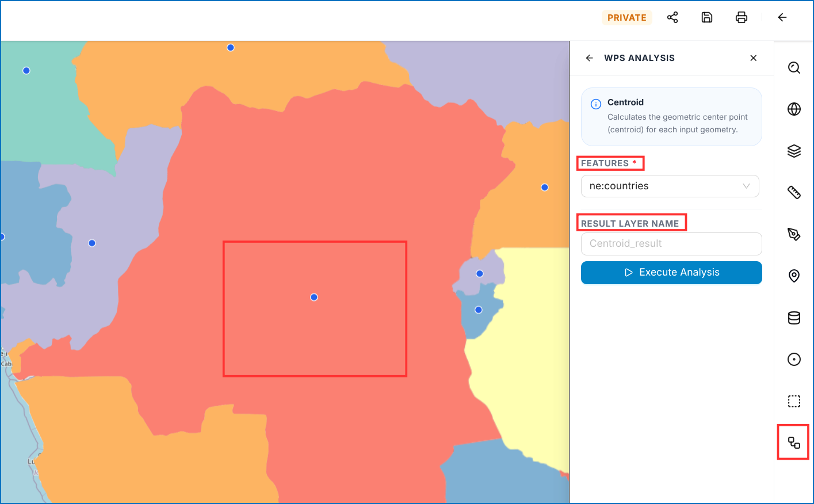Click the "Centroid" heading text
814x504 pixels.
[x=625, y=102]
